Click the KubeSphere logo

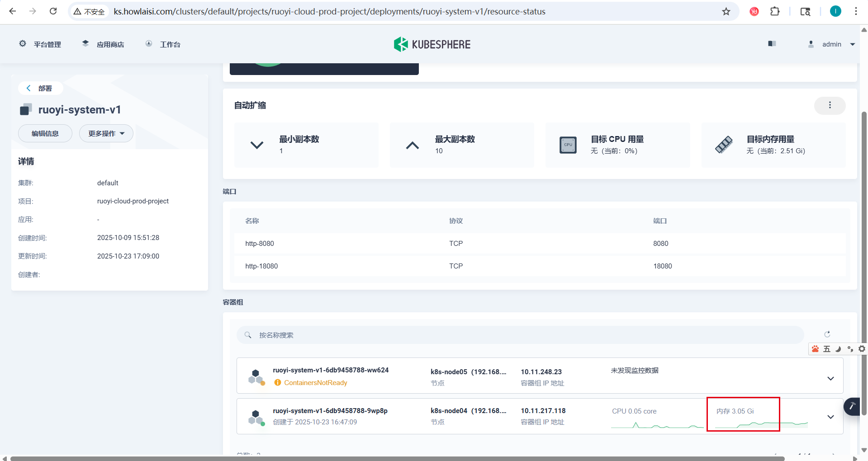[x=432, y=44]
